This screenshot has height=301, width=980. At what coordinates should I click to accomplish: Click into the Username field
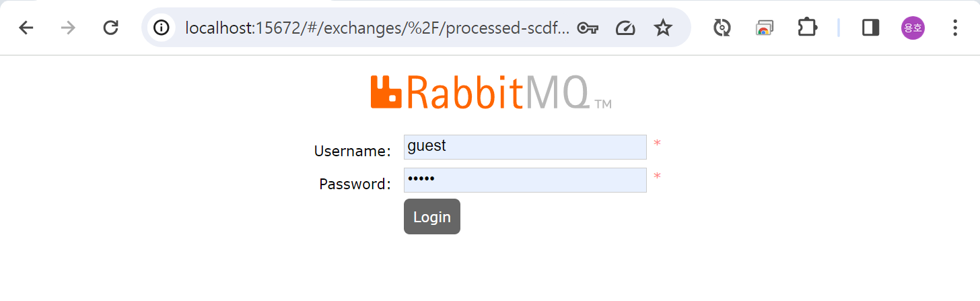pyautogui.click(x=525, y=147)
